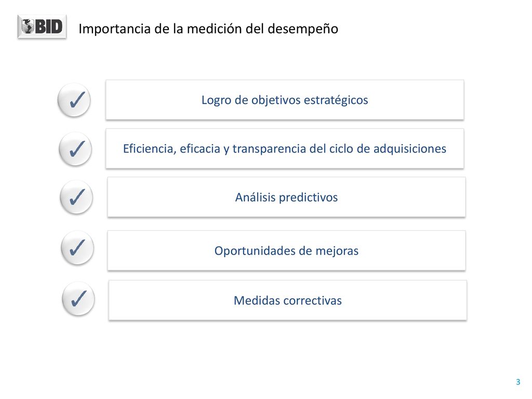The width and height of the screenshot is (532, 399).
Task: Click the Oportunidades de mejoras box
Action: [286, 251]
